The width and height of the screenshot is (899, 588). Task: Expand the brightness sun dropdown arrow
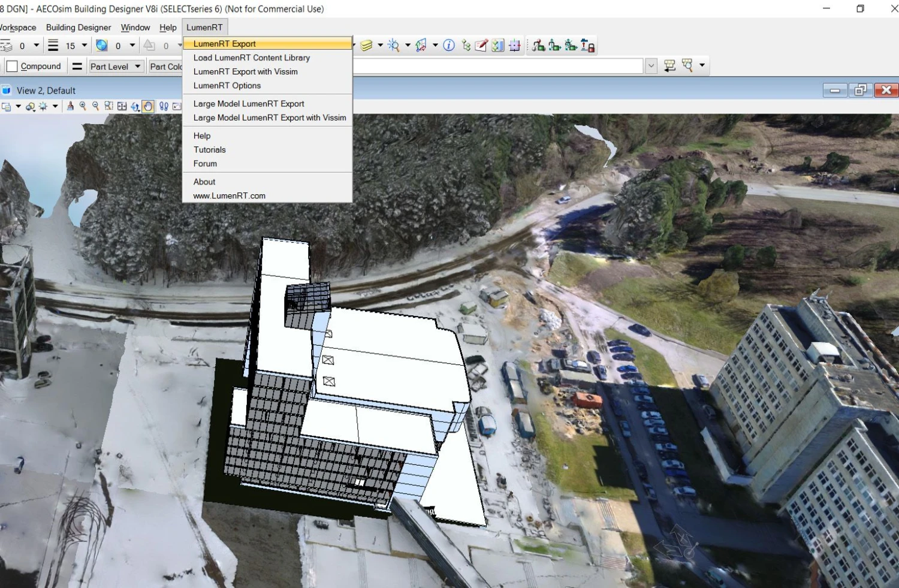[55, 107]
